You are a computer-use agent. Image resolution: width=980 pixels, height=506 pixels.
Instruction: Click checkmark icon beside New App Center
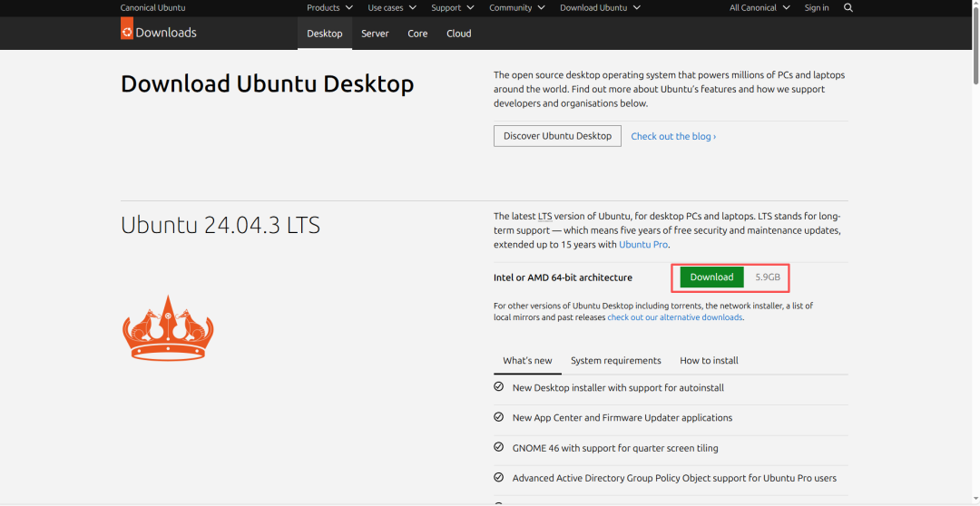498,417
